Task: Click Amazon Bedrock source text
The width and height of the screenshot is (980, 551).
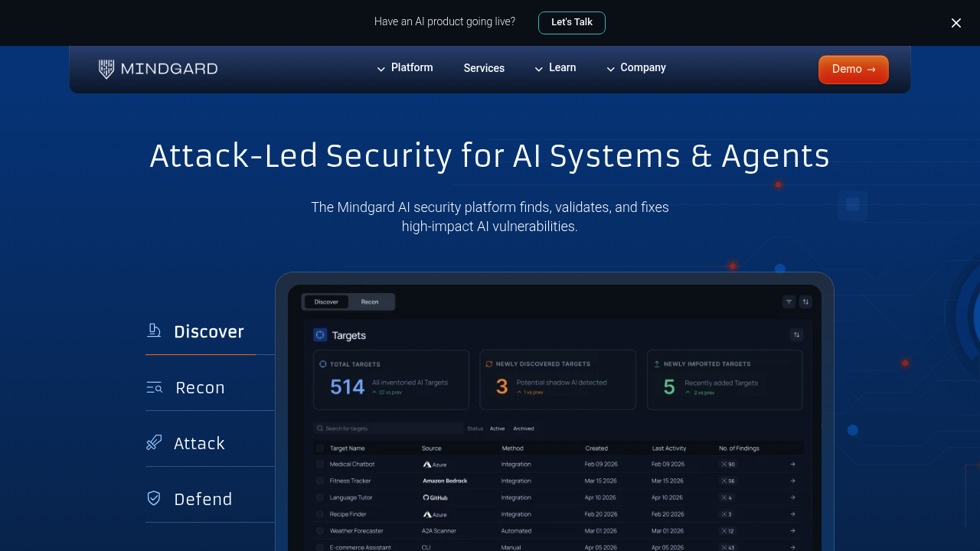Action: (x=445, y=481)
